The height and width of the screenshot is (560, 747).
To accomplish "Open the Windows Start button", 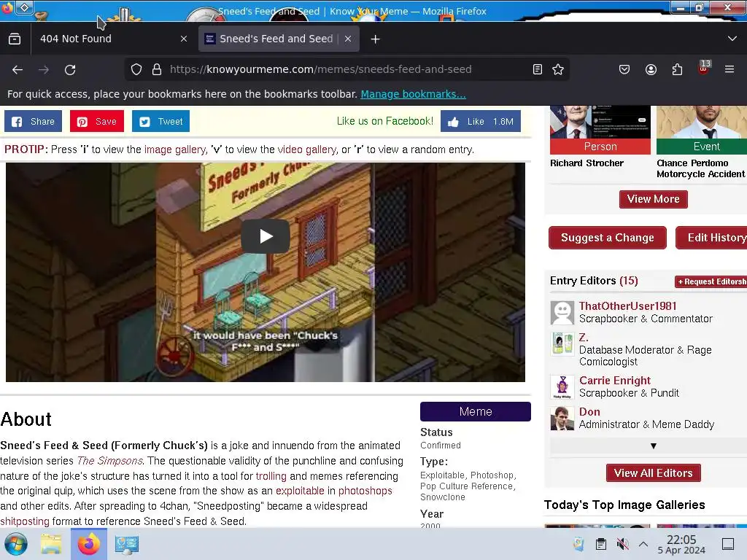I will [x=16, y=544].
